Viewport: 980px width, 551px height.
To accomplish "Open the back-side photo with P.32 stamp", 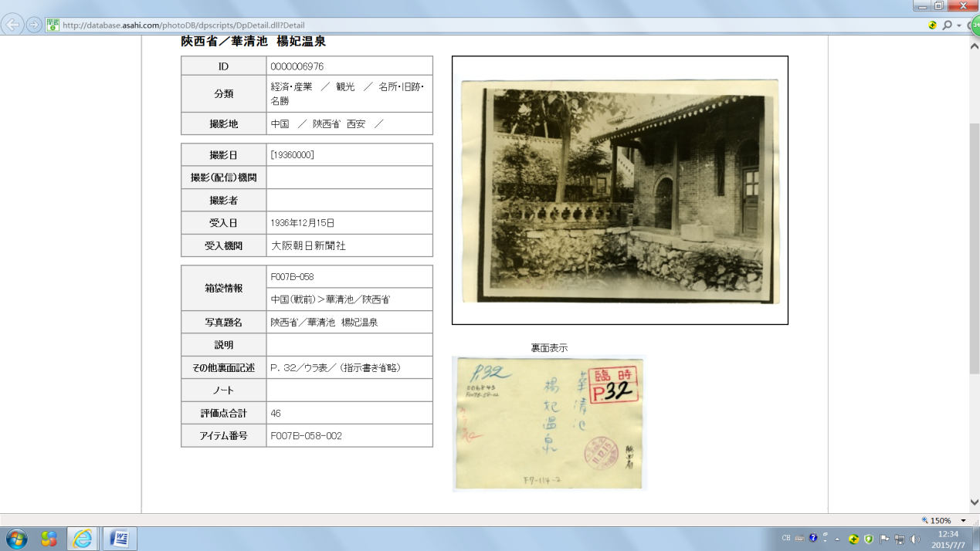I will click(x=548, y=423).
